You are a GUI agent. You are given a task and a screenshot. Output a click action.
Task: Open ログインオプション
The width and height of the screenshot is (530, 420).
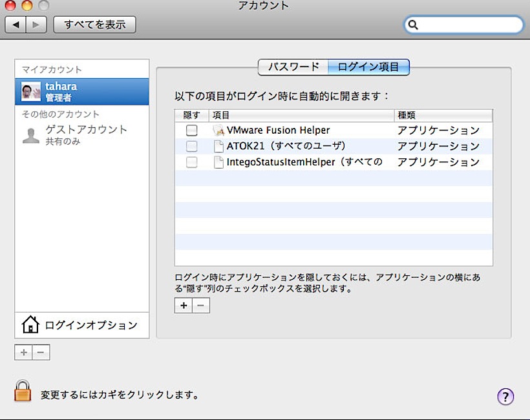point(82,325)
